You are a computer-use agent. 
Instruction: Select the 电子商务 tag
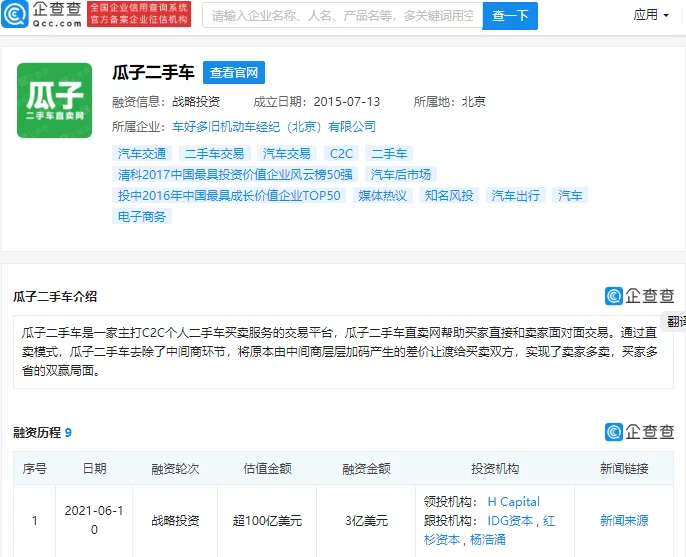[x=142, y=217]
